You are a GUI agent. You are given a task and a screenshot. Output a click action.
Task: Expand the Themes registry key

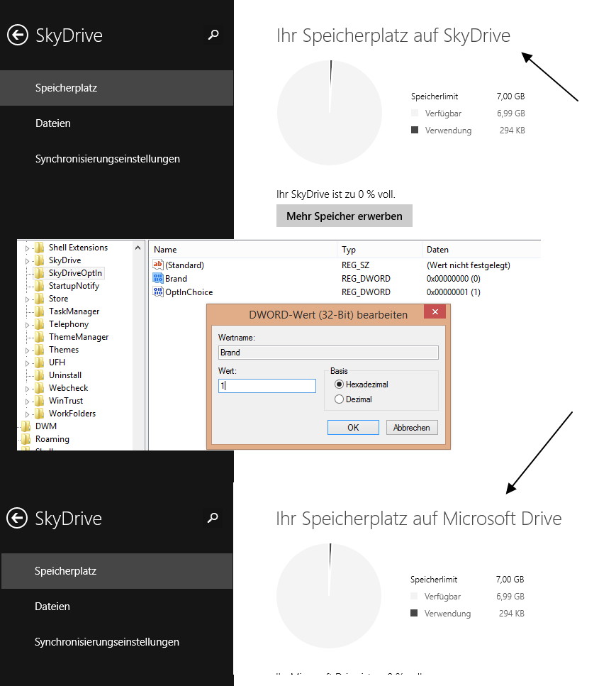pyautogui.click(x=27, y=350)
